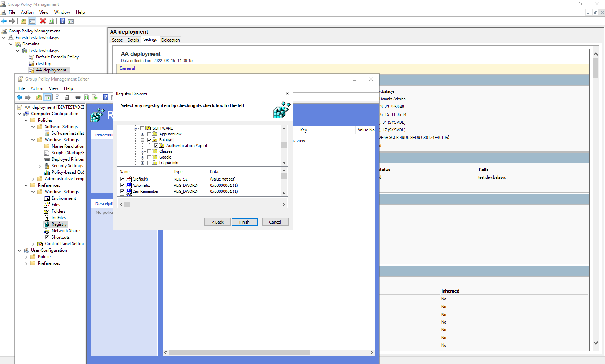Uncheck the Authentication Agent key checkbox
Screen dimensions: 605x364
coord(156,146)
